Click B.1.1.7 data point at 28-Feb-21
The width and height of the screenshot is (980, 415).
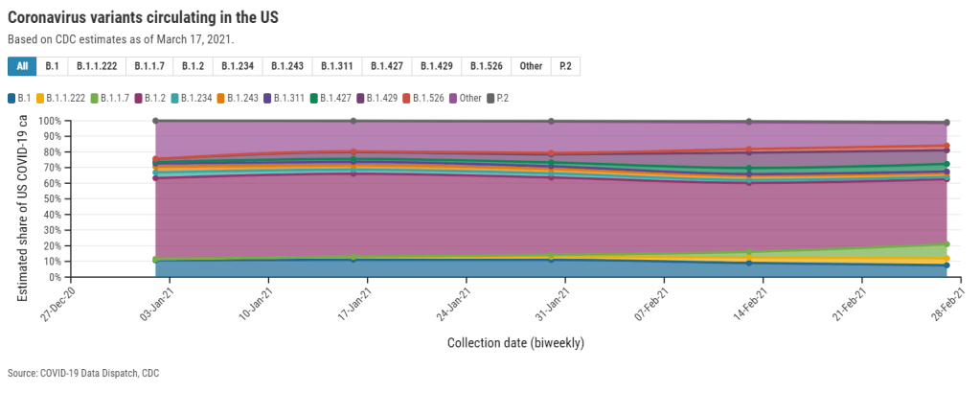pyautogui.click(x=946, y=244)
